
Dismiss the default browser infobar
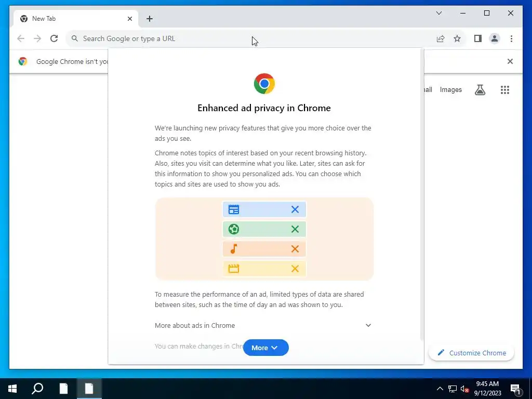(510, 61)
